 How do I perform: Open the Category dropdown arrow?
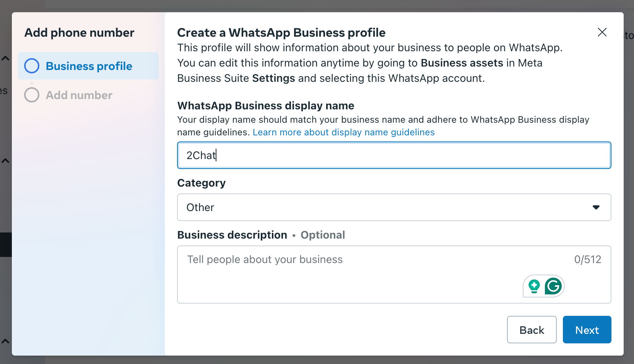pyautogui.click(x=596, y=207)
